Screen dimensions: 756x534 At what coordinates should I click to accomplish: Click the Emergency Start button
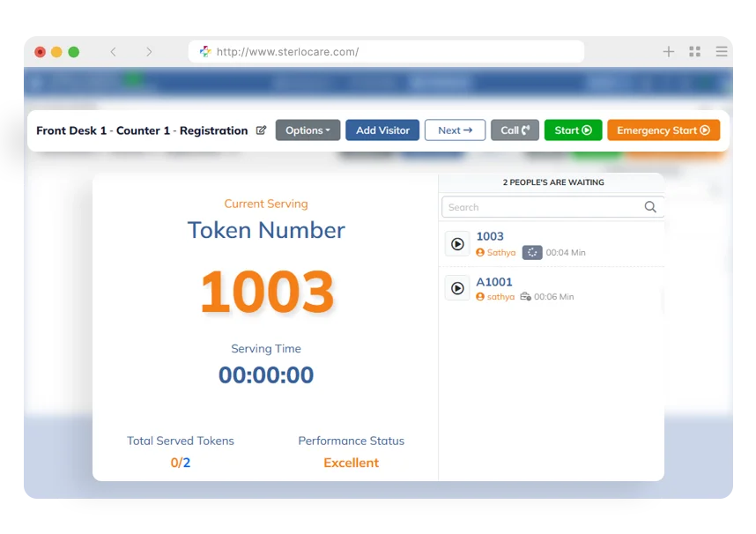point(663,130)
